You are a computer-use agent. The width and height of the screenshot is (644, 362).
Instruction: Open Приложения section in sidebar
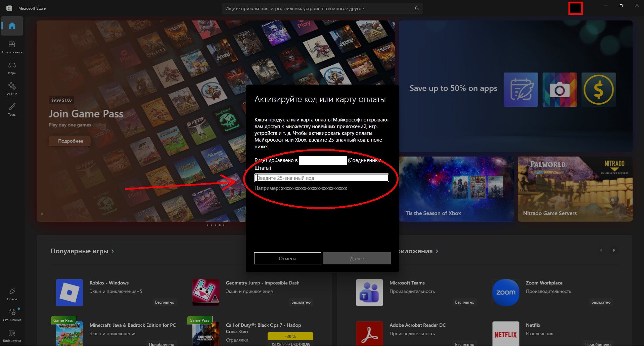coord(12,47)
